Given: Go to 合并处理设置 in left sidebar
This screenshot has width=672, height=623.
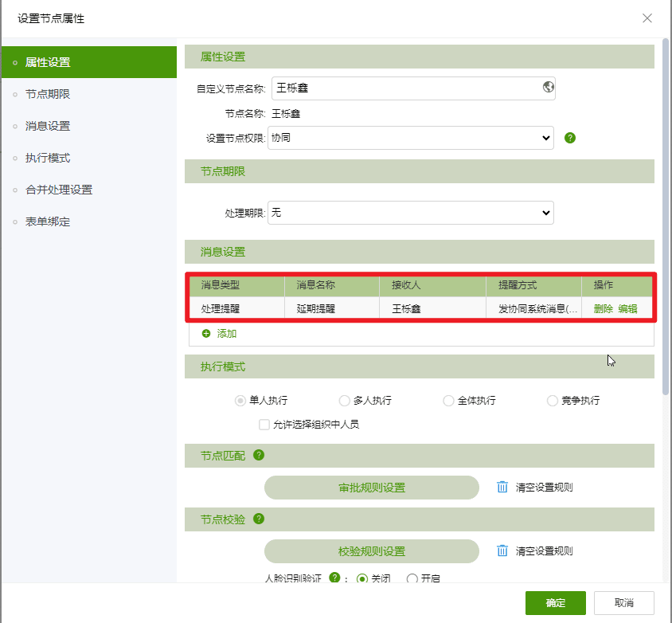Looking at the screenshot, I should click(x=89, y=190).
